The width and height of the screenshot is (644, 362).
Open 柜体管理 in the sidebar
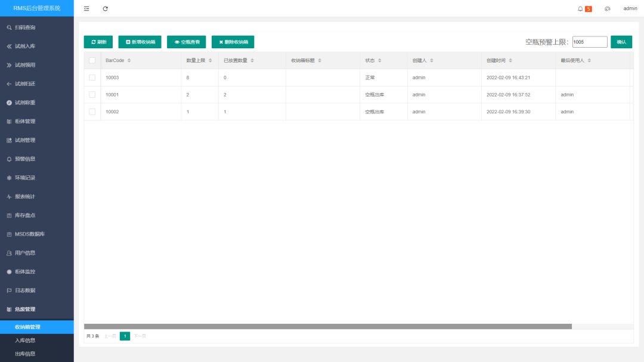[x=37, y=121]
